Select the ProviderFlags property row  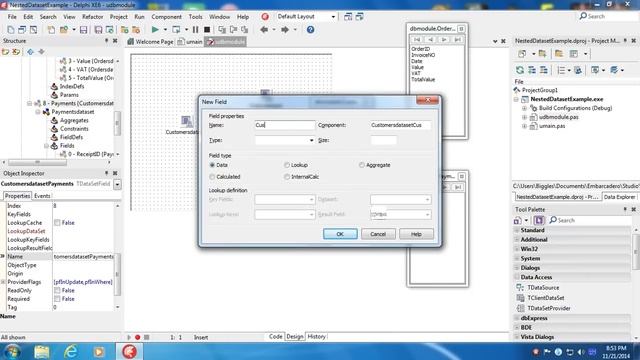point(57,282)
